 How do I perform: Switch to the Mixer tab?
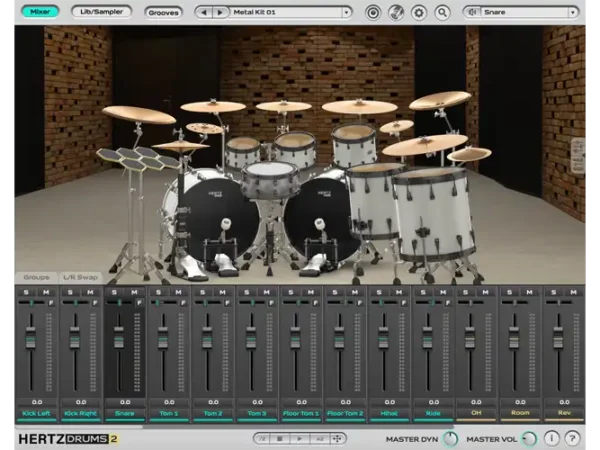[x=40, y=12]
